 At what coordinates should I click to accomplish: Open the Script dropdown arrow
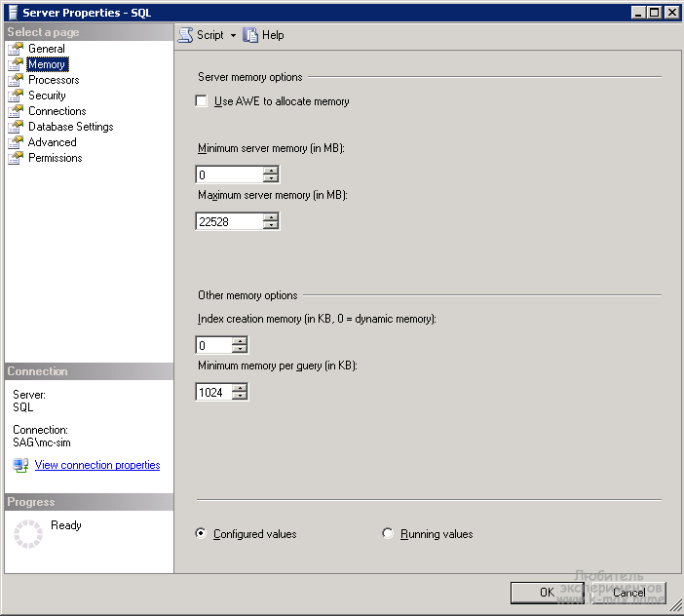tap(234, 35)
